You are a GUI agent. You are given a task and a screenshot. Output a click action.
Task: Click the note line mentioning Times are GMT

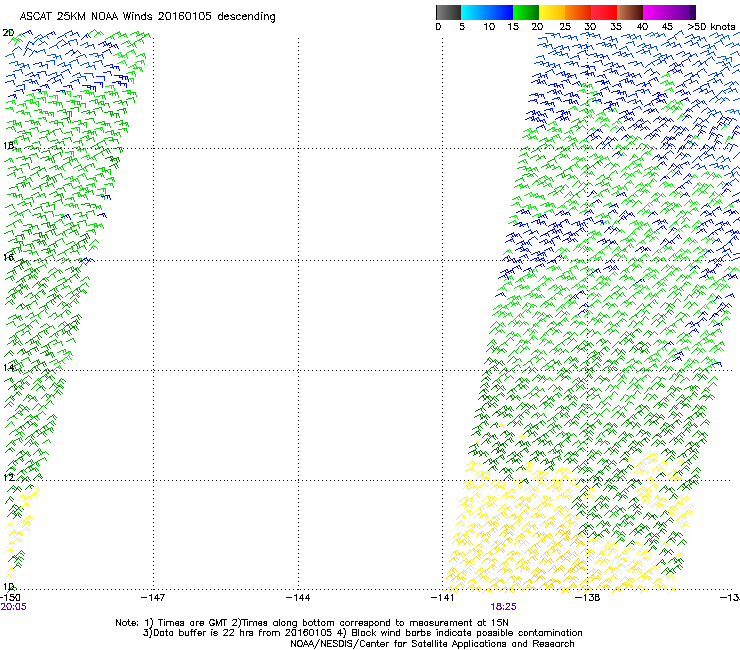coord(312,623)
